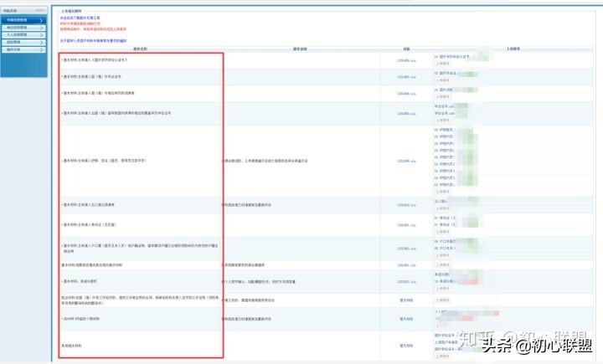Expand the chevron of the highlighted sidebar item
This screenshot has height=364, width=603.
pyautogui.click(x=42, y=20)
